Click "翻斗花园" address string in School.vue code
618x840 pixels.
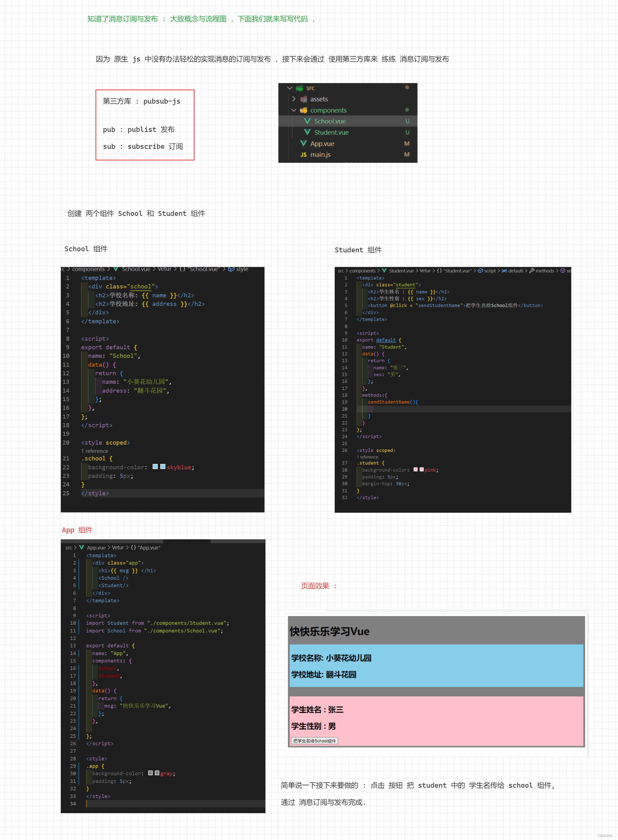[x=150, y=391]
